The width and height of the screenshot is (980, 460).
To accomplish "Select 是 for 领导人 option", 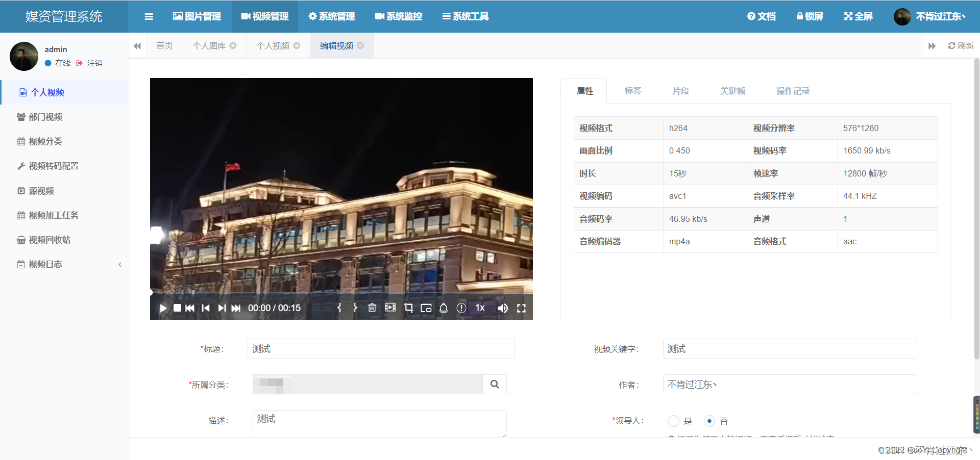I will 673,421.
